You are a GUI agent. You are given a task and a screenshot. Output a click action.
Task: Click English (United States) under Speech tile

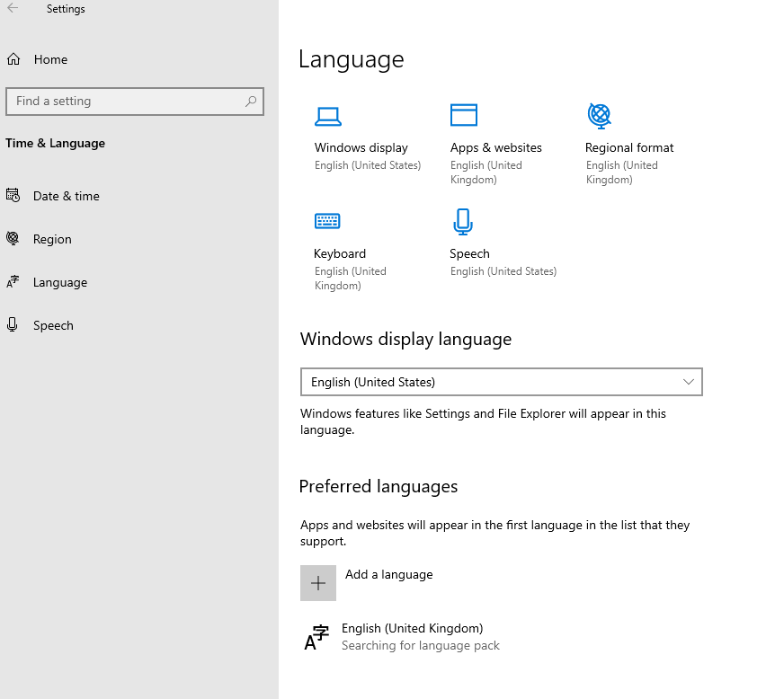click(x=503, y=271)
